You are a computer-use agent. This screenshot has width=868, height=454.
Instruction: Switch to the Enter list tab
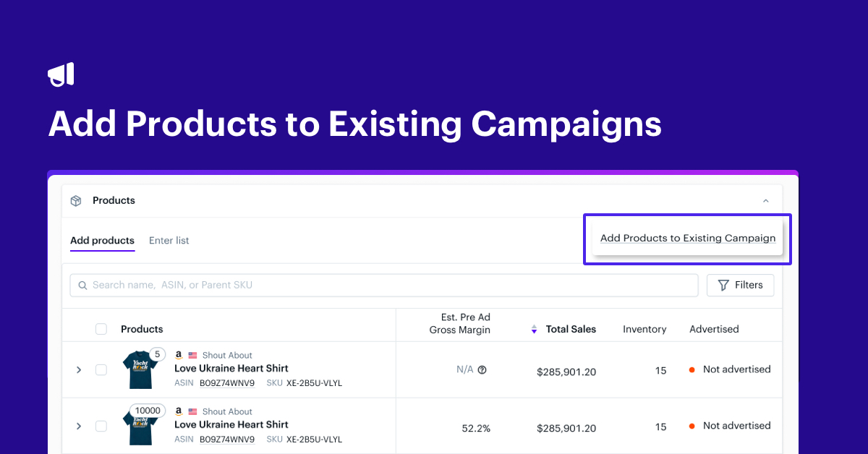(x=169, y=240)
